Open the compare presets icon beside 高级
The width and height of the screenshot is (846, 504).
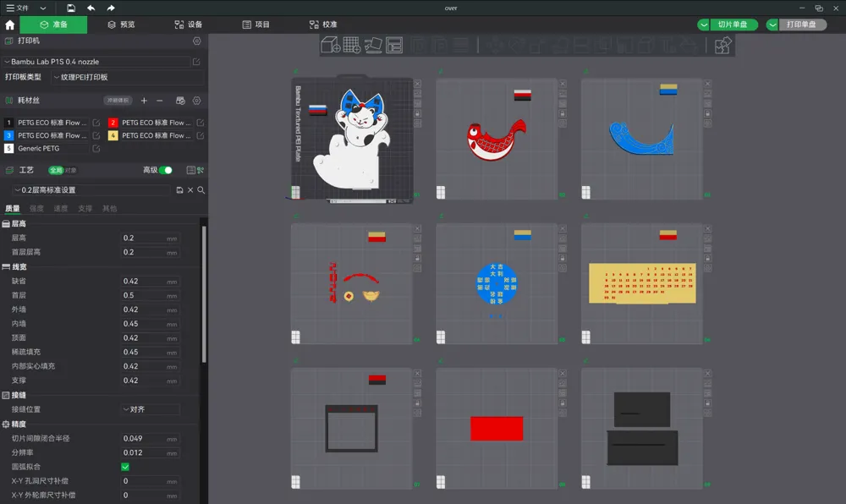201,170
